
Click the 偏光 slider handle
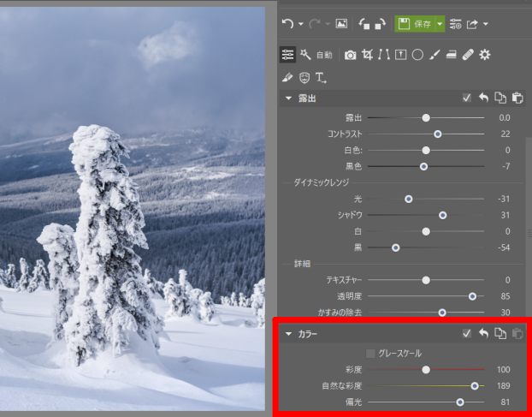coord(460,402)
